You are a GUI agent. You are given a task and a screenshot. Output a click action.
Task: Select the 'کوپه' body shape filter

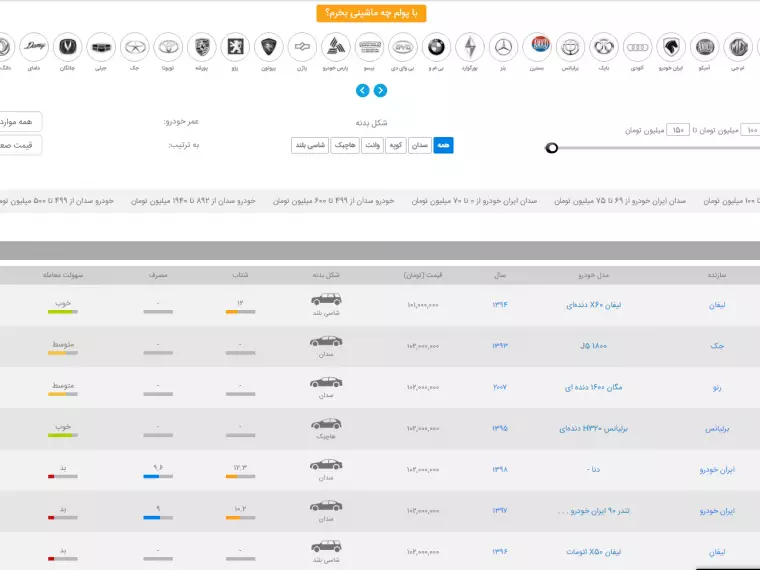(x=396, y=145)
